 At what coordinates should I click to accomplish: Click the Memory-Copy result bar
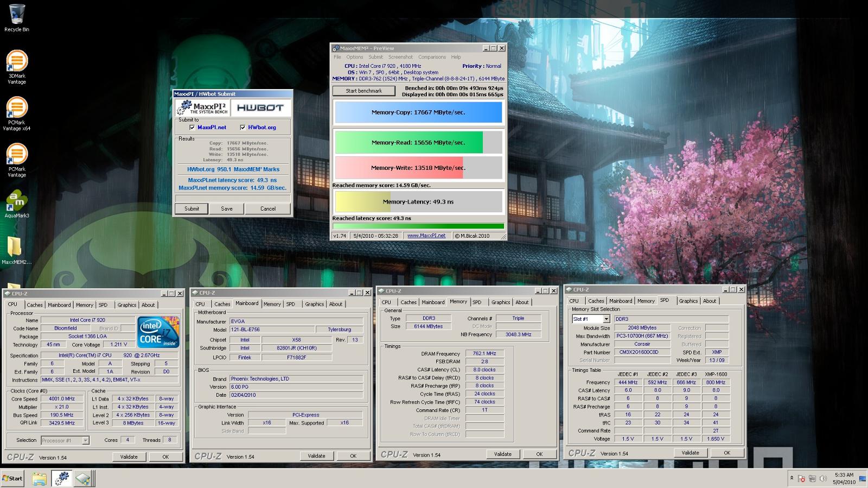tap(418, 112)
